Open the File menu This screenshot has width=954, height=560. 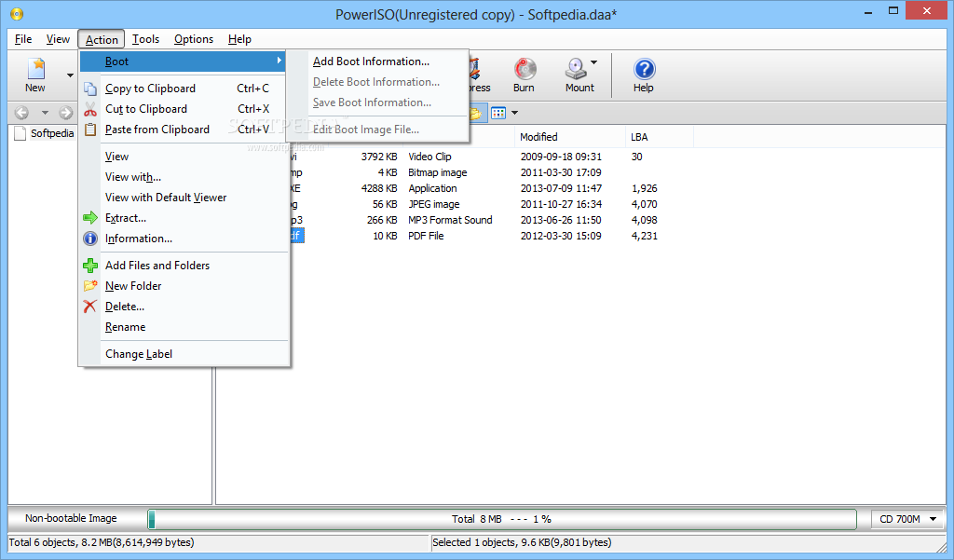click(x=23, y=39)
